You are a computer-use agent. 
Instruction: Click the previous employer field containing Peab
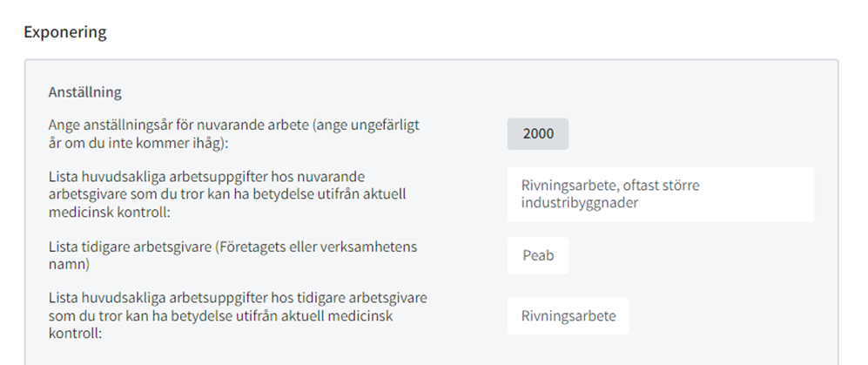tap(537, 255)
